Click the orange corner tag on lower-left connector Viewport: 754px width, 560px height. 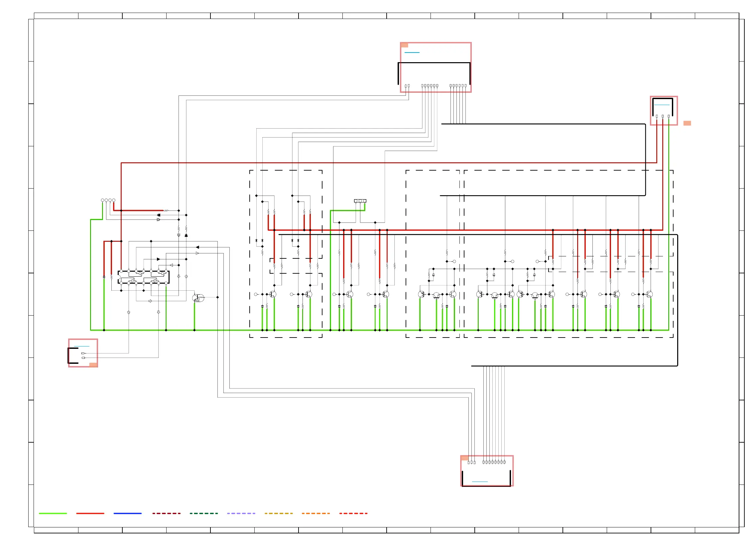(x=93, y=365)
